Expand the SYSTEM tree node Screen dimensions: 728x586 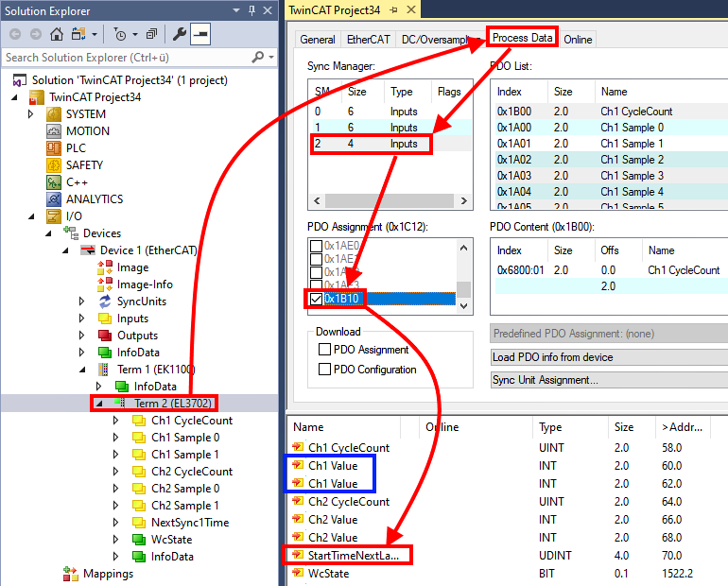(31, 114)
